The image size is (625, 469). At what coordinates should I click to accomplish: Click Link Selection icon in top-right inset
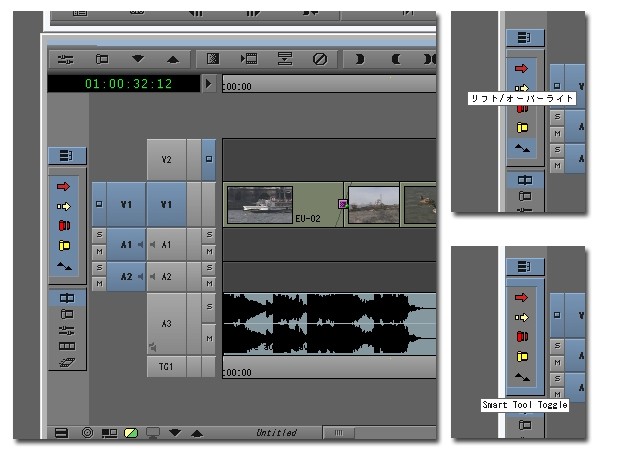tap(525, 180)
